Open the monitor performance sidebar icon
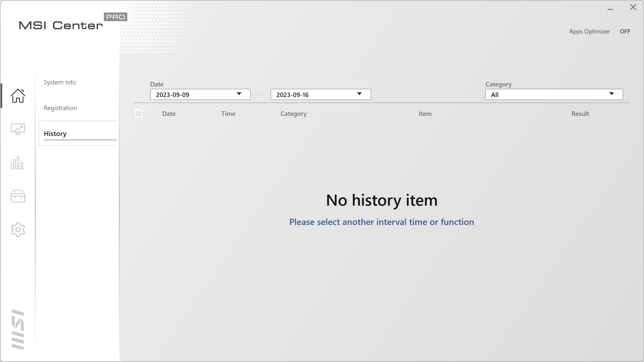The width and height of the screenshot is (644, 362). pos(18,129)
